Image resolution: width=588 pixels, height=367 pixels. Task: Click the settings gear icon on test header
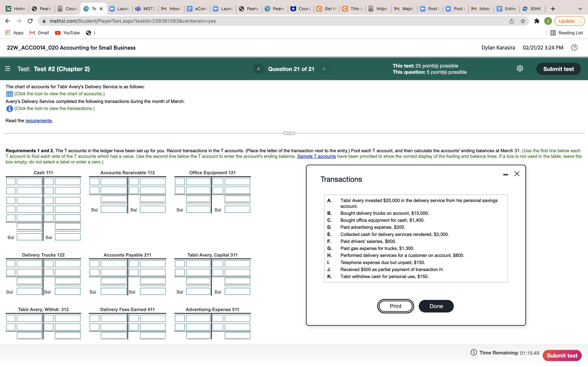(520, 69)
